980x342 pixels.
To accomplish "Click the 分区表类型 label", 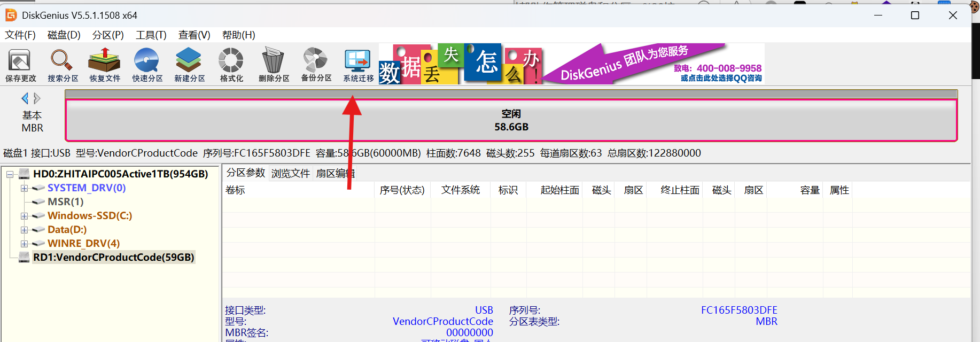I will 534,321.
